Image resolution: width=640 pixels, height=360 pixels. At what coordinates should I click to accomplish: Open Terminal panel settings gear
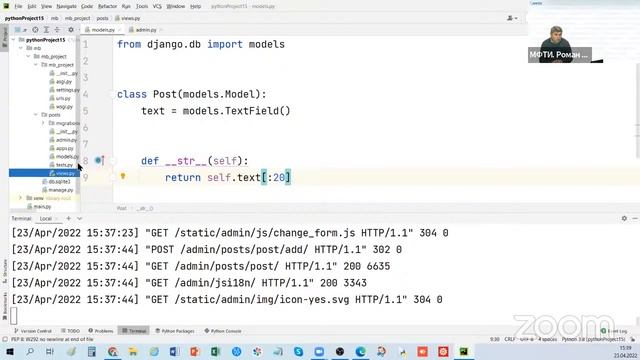click(x=624, y=218)
